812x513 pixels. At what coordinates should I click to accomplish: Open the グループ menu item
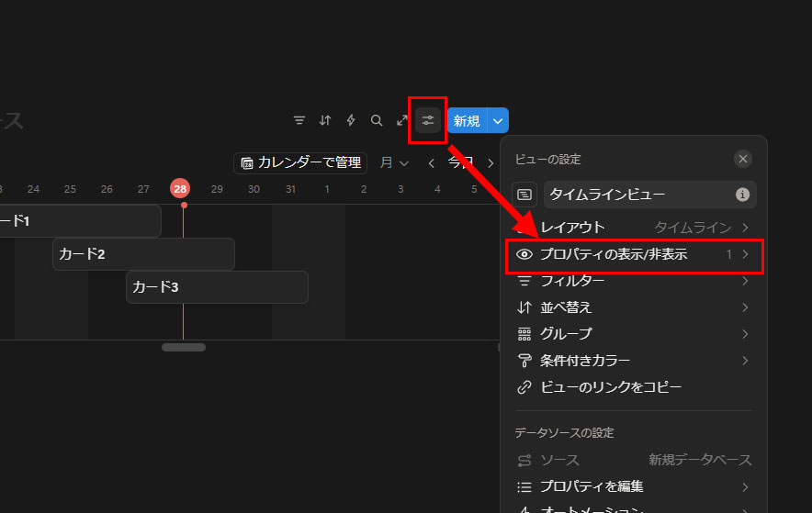pos(634,334)
